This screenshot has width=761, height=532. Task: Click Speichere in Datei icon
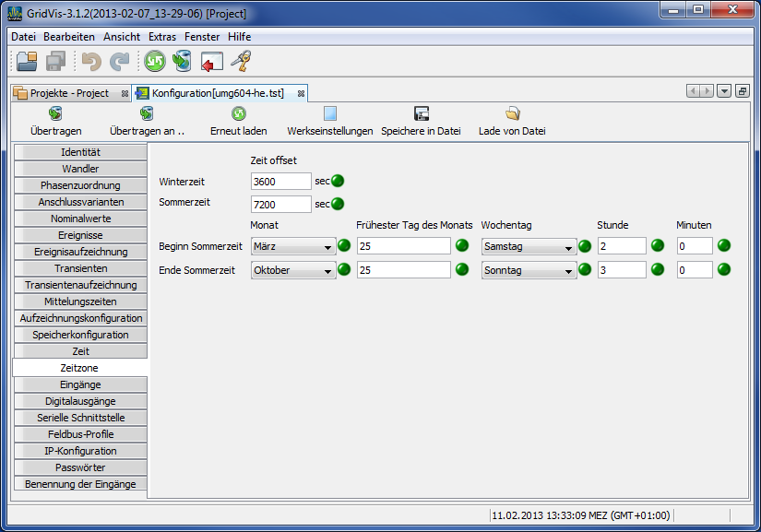pyautogui.click(x=421, y=113)
